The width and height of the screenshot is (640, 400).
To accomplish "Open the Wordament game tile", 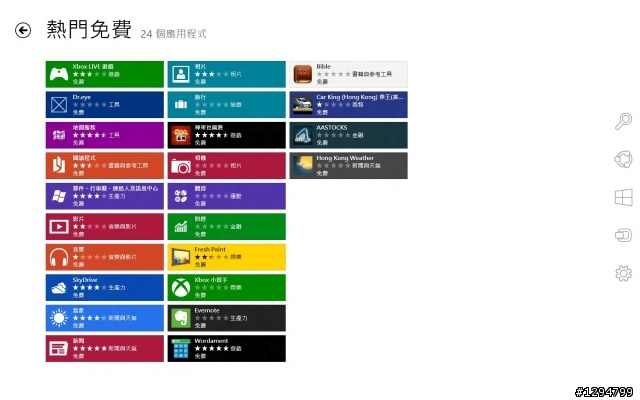I will pyautogui.click(x=227, y=349).
